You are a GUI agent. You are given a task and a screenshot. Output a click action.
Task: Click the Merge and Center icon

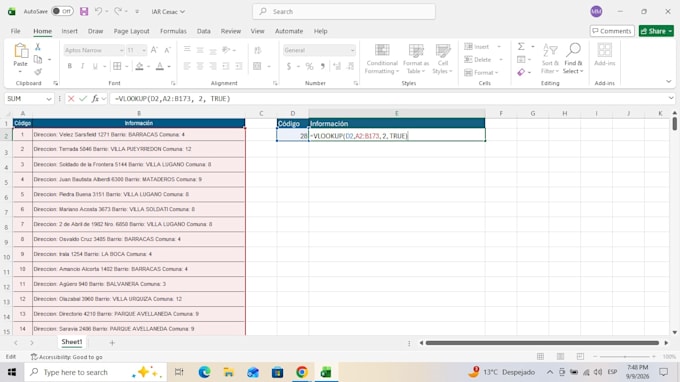[257, 66]
